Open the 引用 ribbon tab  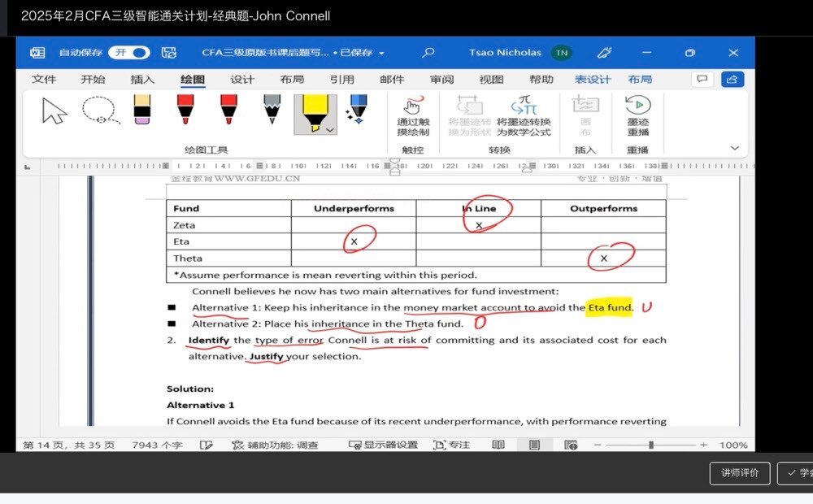pos(341,80)
